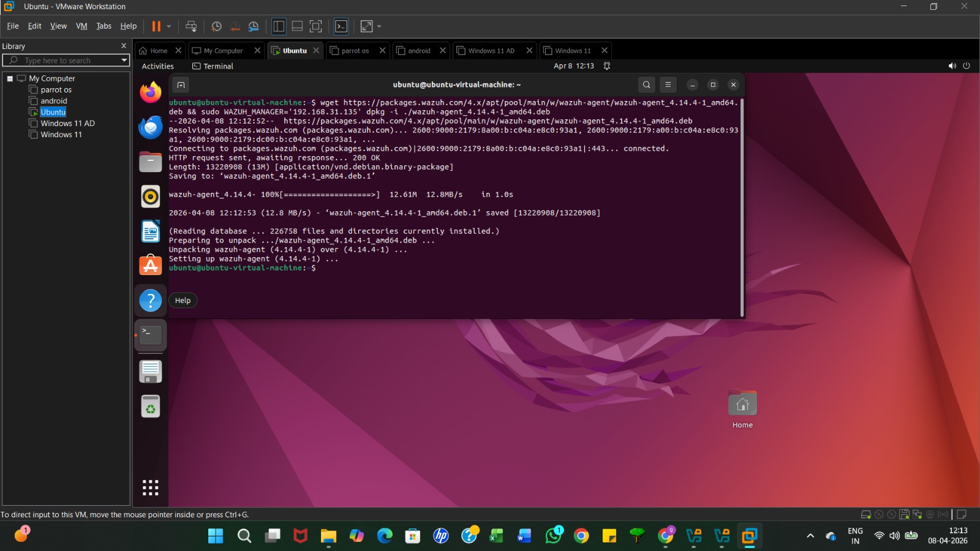The height and width of the screenshot is (551, 980).
Task: Close the Ubuntu VM tab
Action: (316, 51)
